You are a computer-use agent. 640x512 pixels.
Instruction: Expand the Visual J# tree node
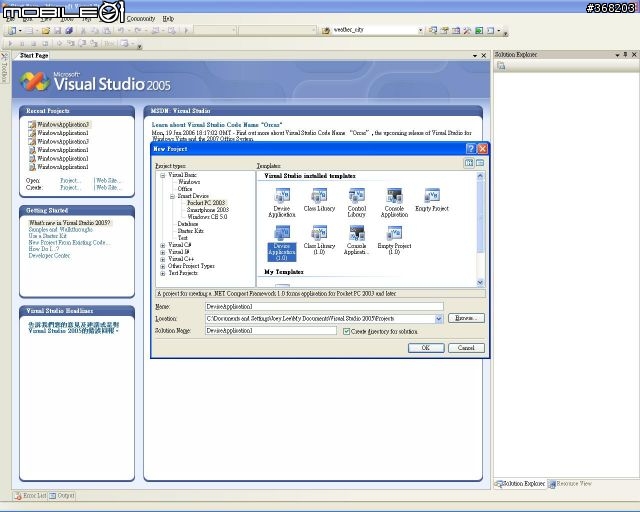[x=162, y=252]
